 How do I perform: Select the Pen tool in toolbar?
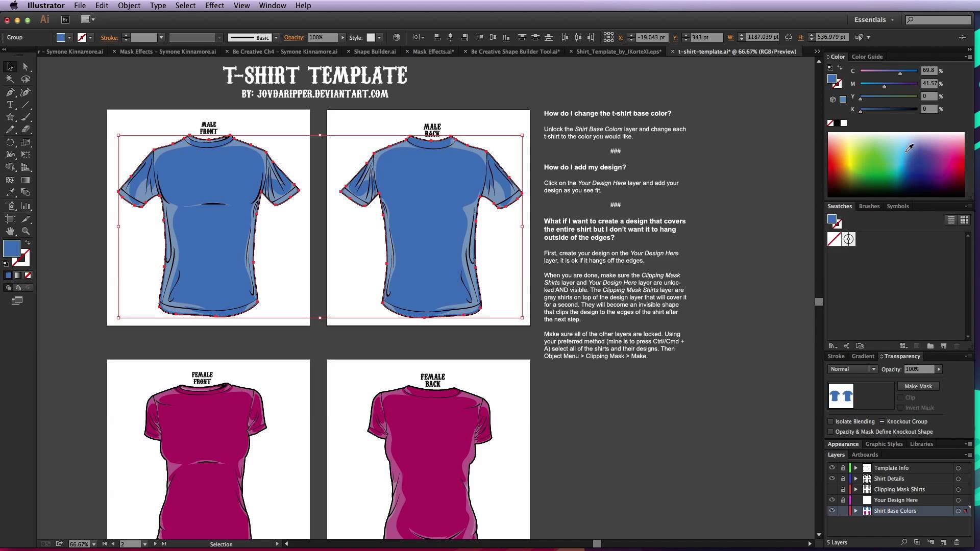pyautogui.click(x=10, y=92)
